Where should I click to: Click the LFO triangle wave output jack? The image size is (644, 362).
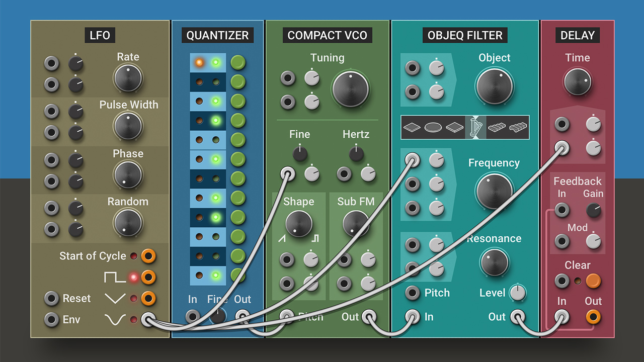click(148, 298)
